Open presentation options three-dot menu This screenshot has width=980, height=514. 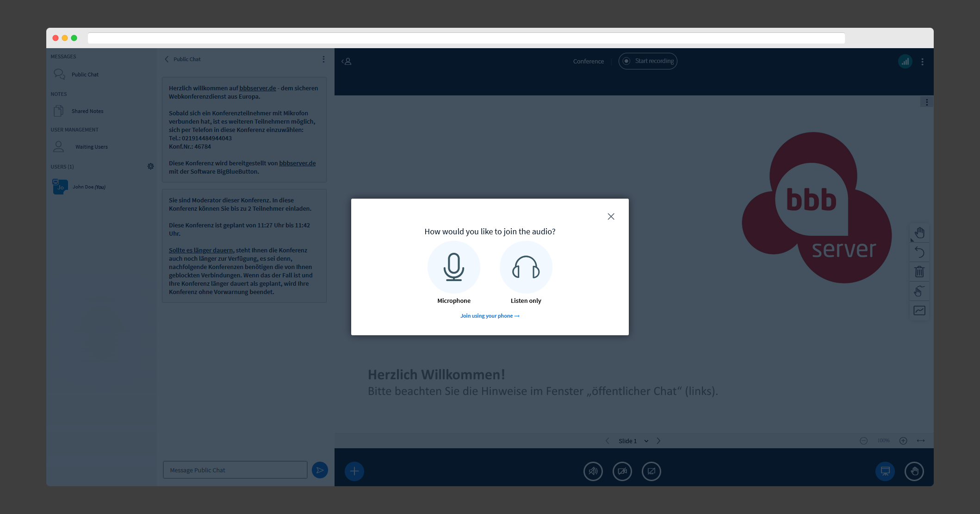click(927, 102)
